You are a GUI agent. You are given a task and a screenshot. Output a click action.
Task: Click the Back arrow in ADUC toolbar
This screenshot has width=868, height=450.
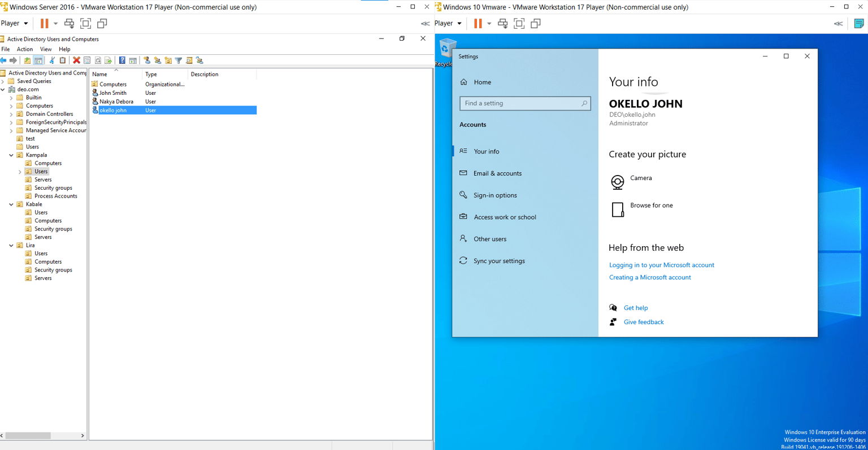[3, 60]
